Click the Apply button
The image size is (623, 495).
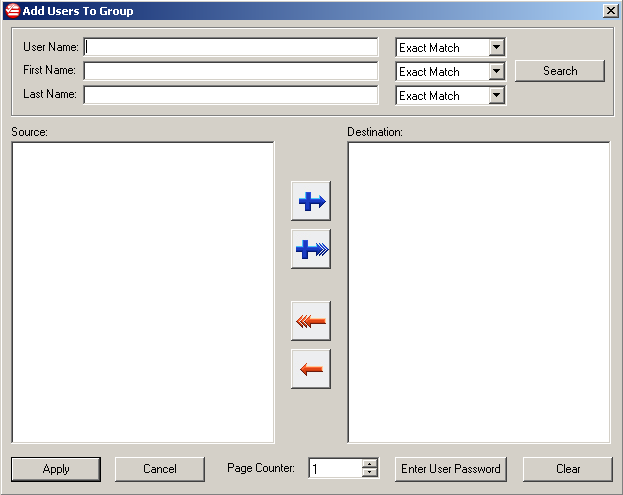56,469
